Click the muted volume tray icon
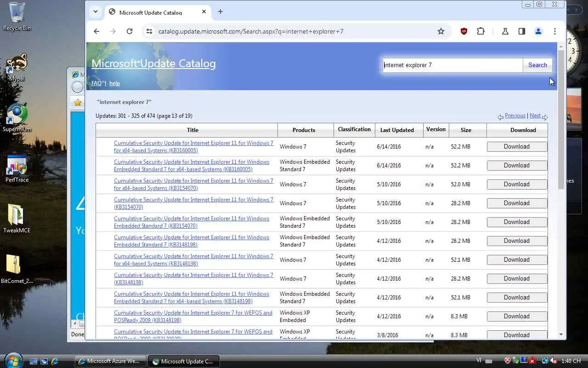This screenshot has height=368, width=588. coord(554,361)
